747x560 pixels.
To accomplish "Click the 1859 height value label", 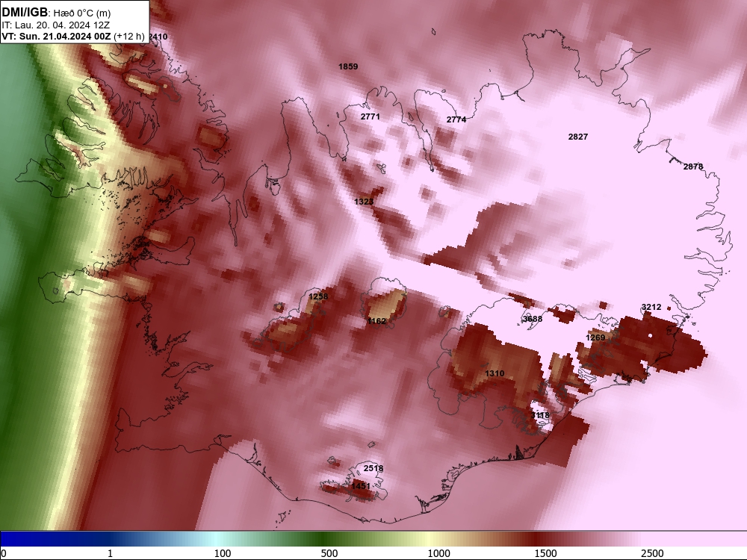I will click(348, 66).
